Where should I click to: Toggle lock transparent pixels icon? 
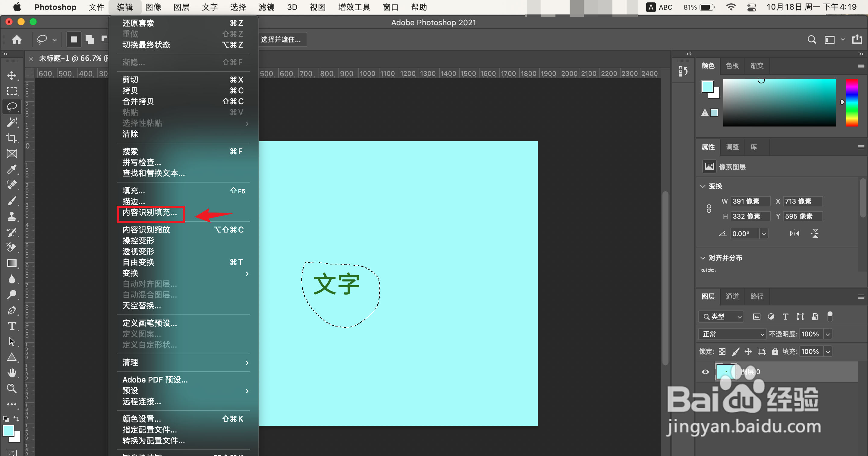coord(722,351)
